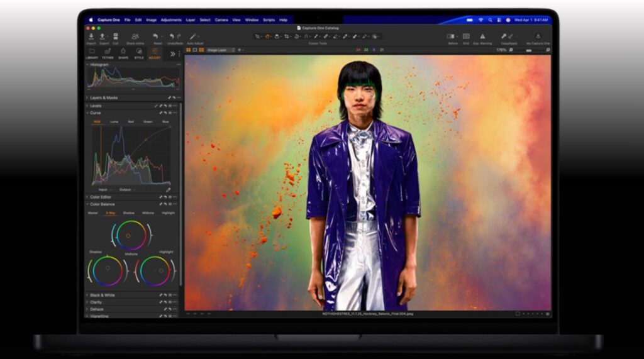Open the Tether tool tab
This screenshot has width=644, height=359.
(108, 52)
